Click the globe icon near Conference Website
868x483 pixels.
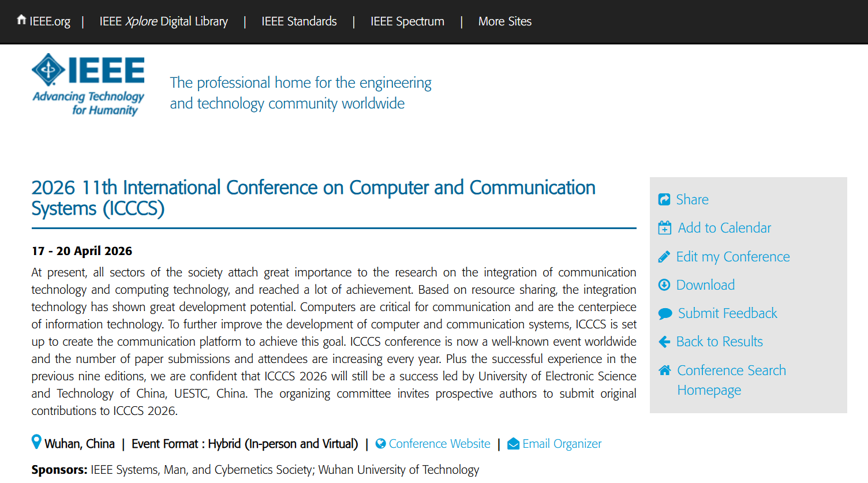(x=380, y=444)
